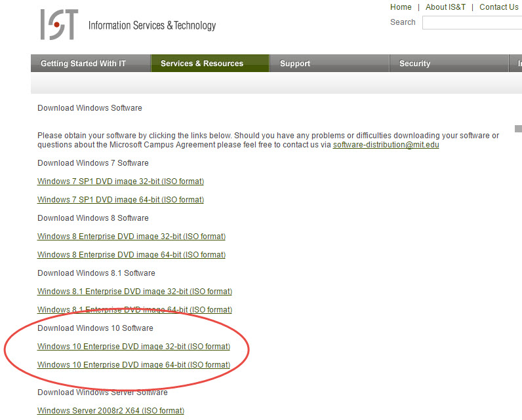Go to the Security tab
Screen dimensions: 522x420
pyautogui.click(x=449, y=63)
